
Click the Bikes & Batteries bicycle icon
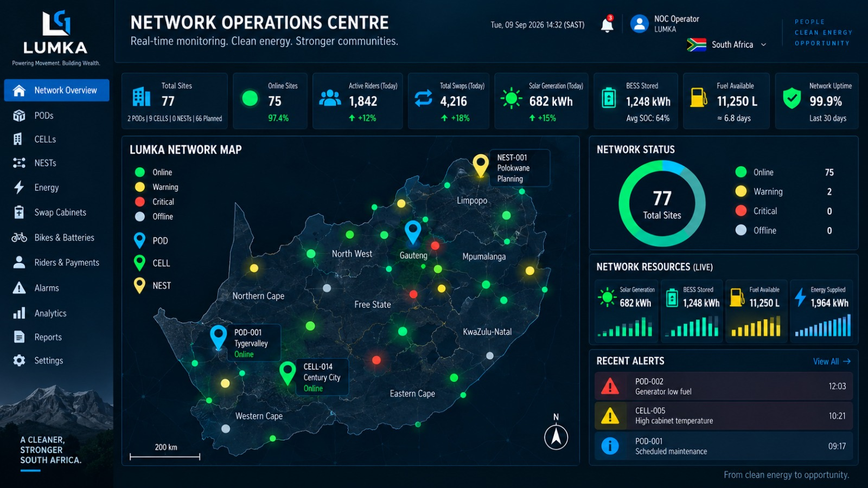coord(19,237)
